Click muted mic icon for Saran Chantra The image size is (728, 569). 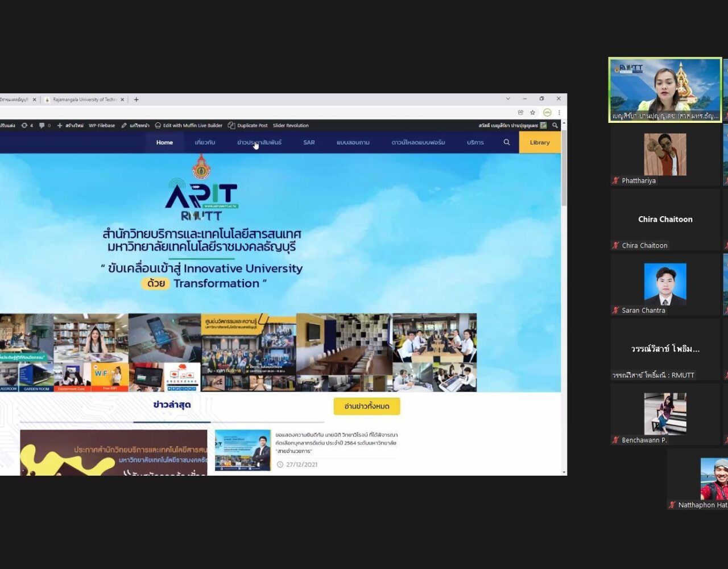[615, 310]
